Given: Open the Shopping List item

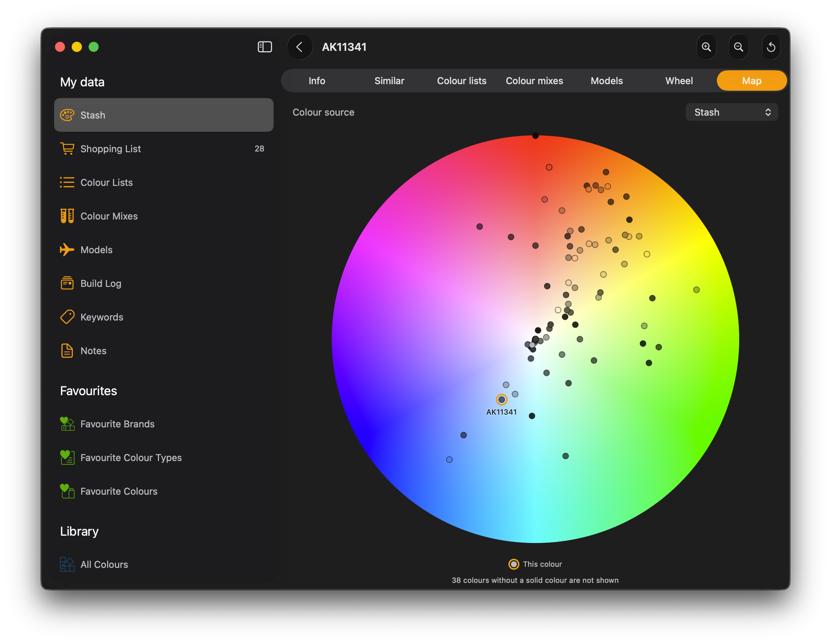Looking at the screenshot, I should (x=163, y=149).
